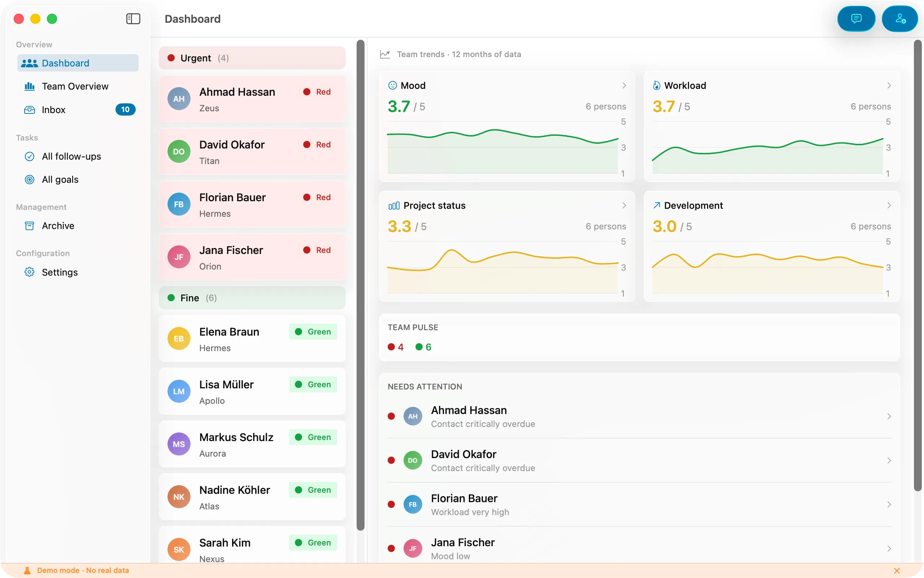Screen dimensions: 924x578
Task: Collapse the Fine (6) group header
Action: [x=252, y=298]
